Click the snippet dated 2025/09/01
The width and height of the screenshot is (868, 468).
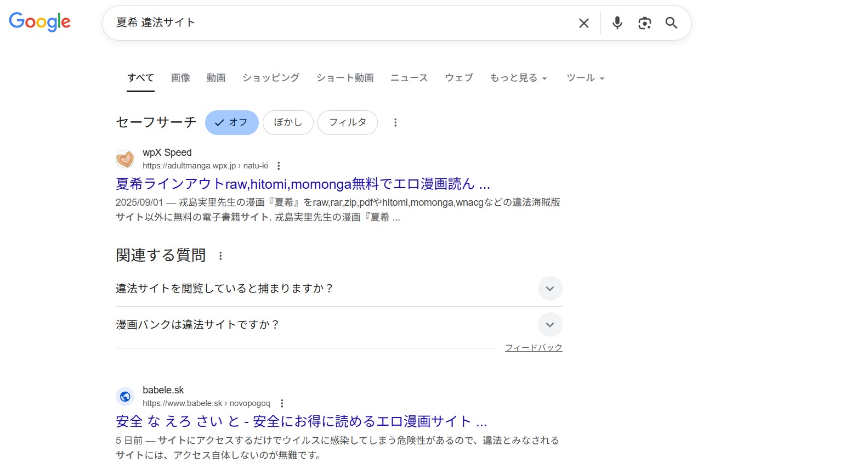[338, 210]
